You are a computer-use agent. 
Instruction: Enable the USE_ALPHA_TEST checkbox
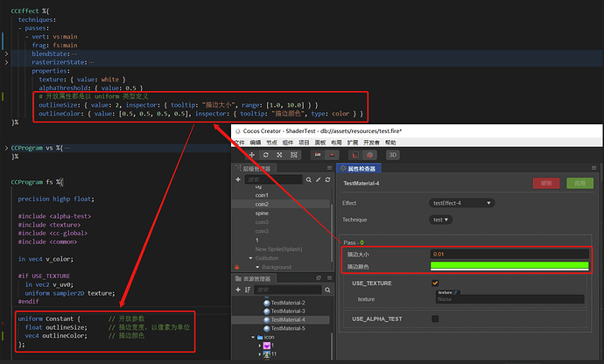435,318
